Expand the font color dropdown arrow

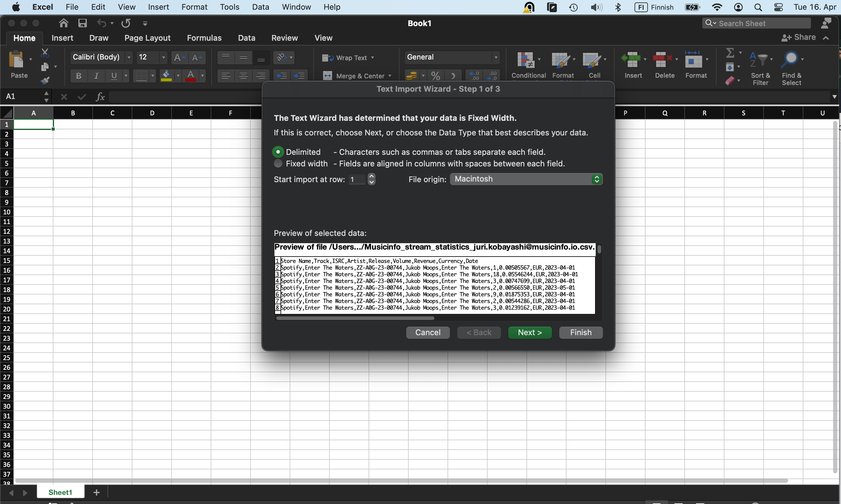(x=202, y=76)
